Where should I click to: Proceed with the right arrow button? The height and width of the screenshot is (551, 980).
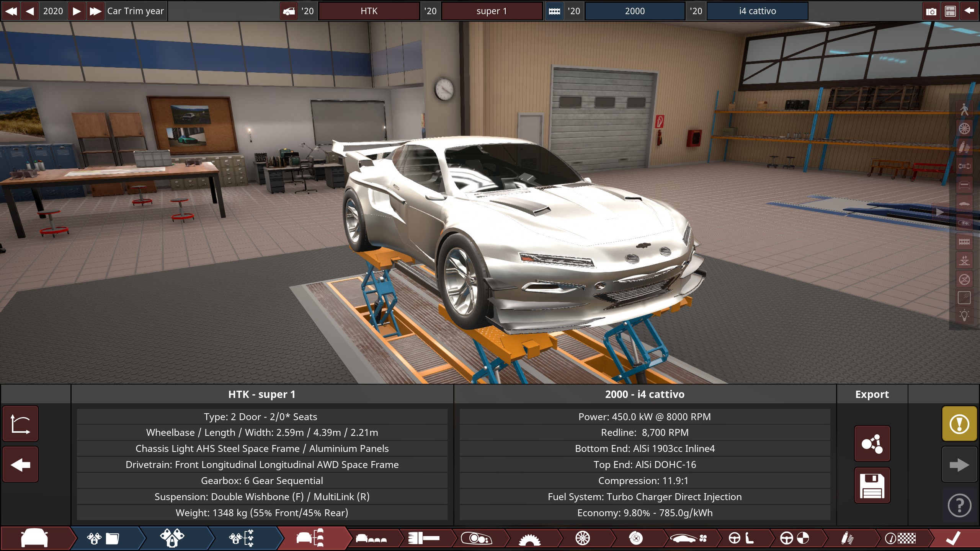(x=959, y=465)
